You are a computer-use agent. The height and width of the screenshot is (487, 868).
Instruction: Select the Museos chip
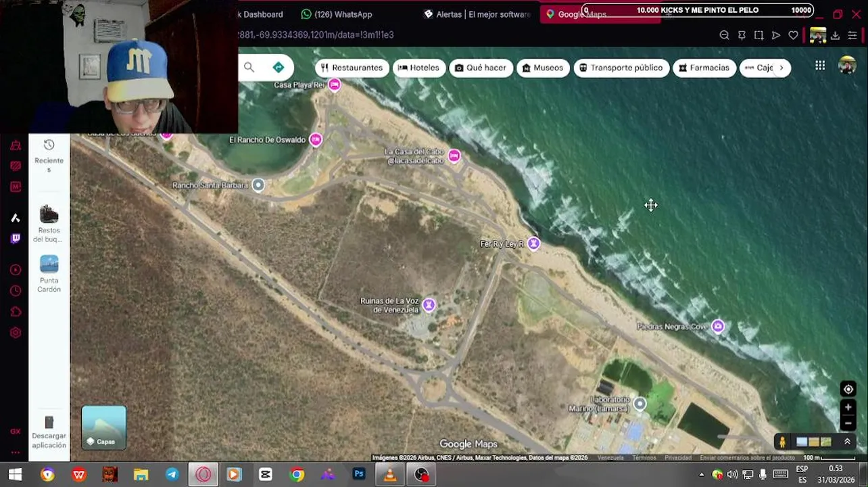click(543, 68)
